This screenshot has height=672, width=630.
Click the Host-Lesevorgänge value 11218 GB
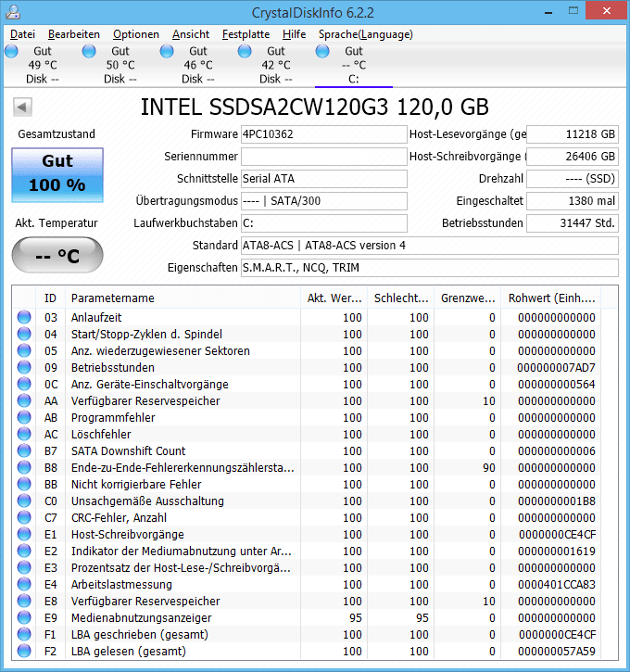573,134
